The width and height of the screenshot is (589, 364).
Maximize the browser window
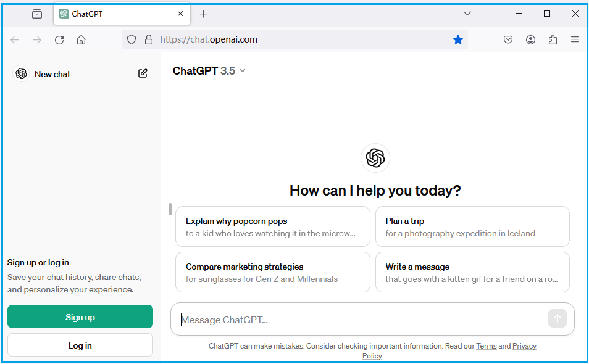(547, 14)
